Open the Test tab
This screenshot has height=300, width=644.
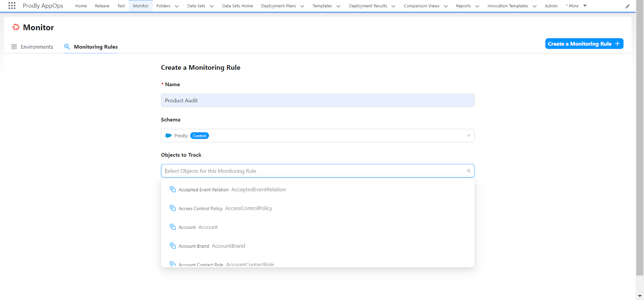121,6
